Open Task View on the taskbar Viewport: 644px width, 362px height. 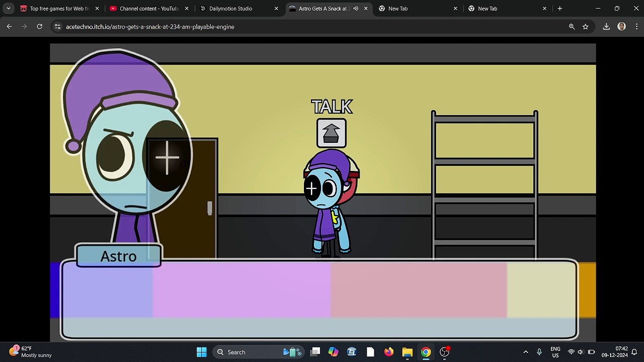[x=315, y=352]
